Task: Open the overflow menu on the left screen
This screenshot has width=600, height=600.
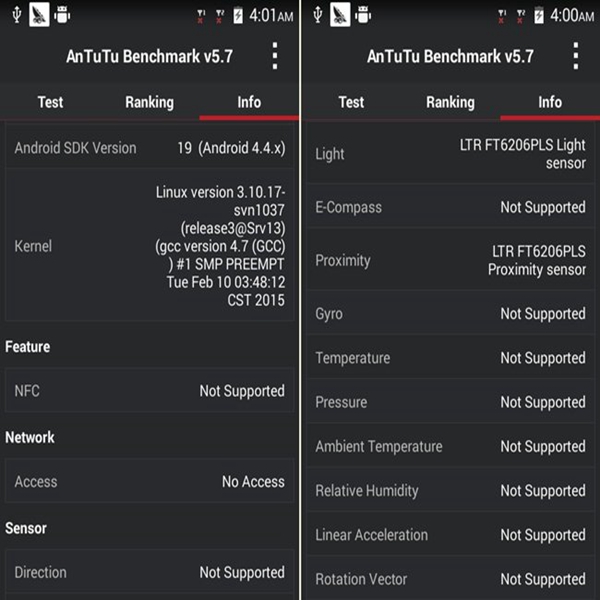Action: click(x=275, y=56)
